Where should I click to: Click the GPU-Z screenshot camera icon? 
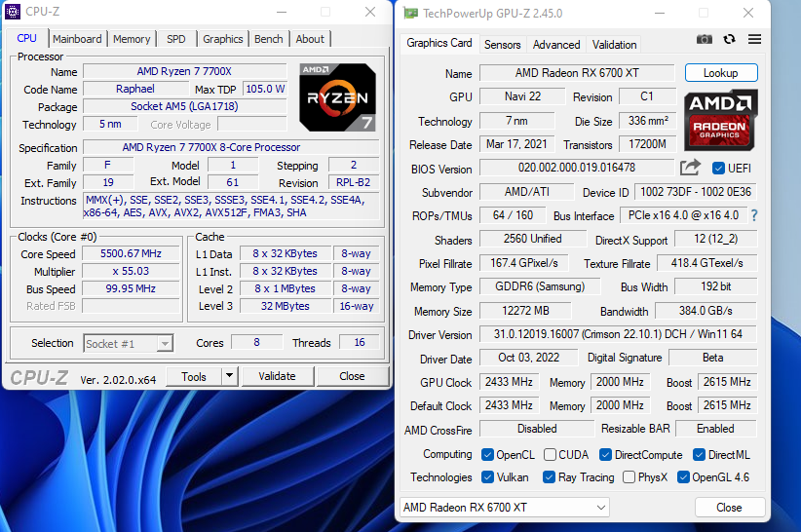[705, 39]
